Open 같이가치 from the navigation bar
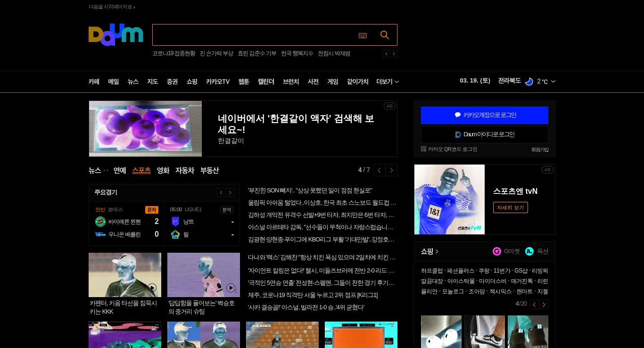The height and width of the screenshot is (348, 644). click(x=358, y=82)
